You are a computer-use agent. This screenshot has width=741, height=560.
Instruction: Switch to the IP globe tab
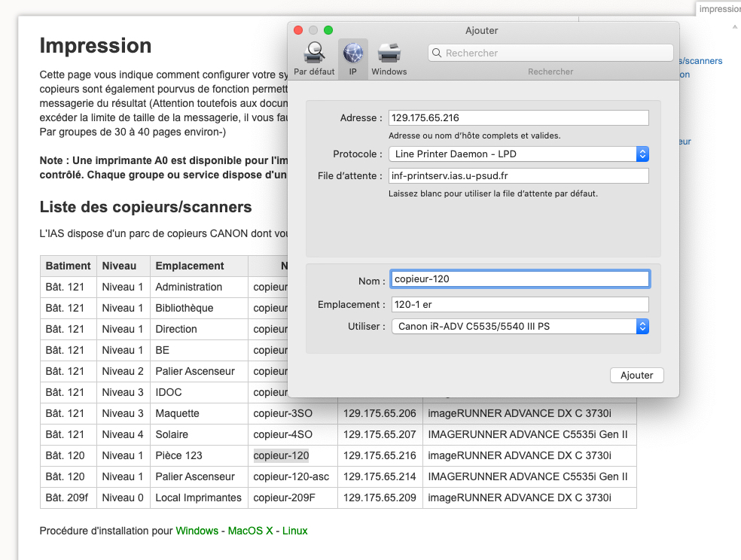tap(352, 59)
